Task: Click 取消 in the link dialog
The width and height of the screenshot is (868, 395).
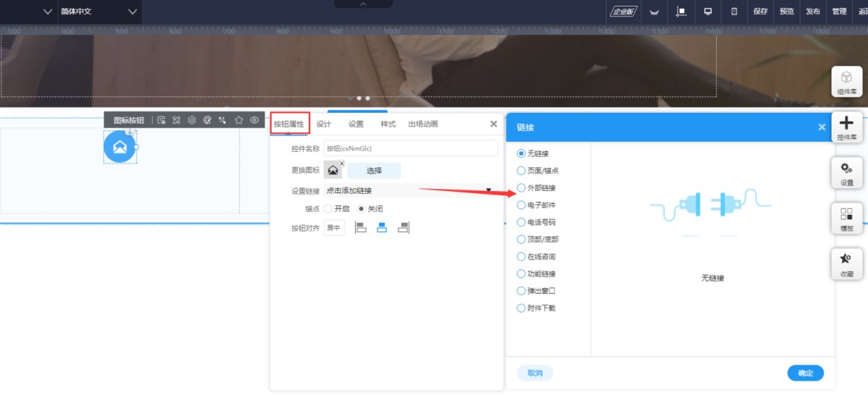Action: pyautogui.click(x=535, y=373)
